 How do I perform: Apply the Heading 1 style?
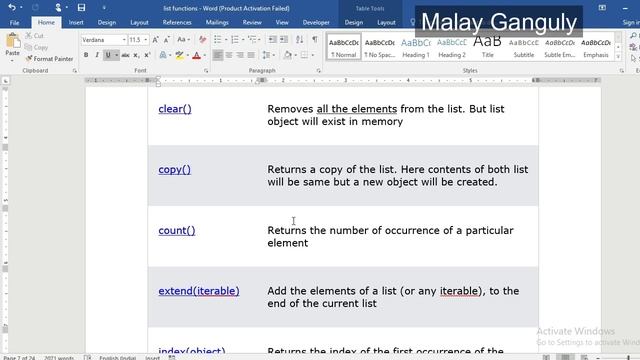pos(416,47)
